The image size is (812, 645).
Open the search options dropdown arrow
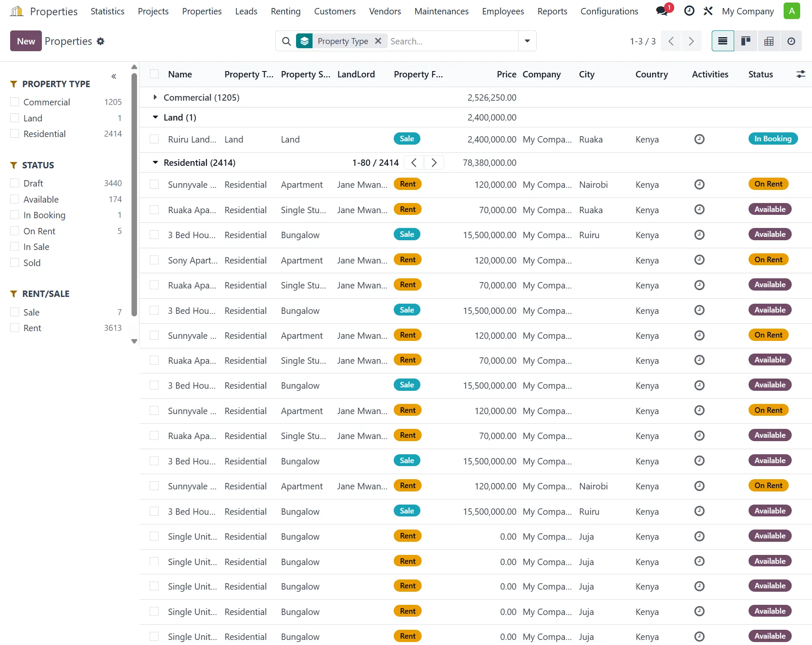527,41
